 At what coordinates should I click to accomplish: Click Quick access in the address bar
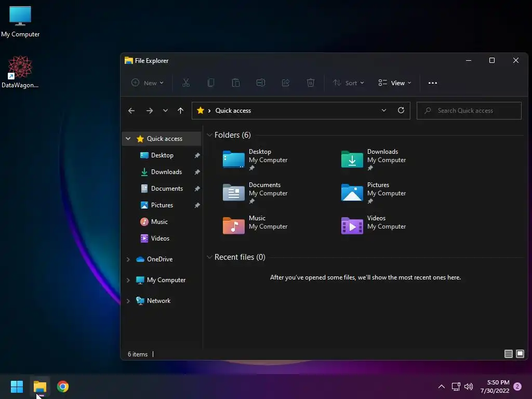[233, 111]
